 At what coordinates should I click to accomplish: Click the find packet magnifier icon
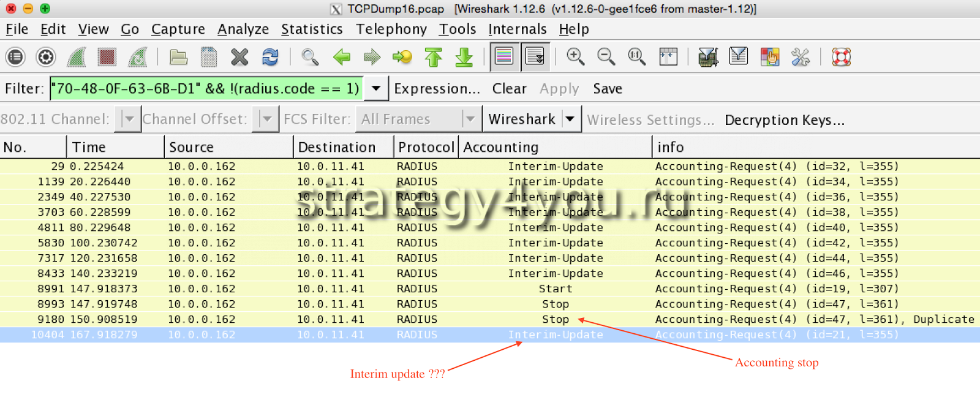click(x=310, y=57)
